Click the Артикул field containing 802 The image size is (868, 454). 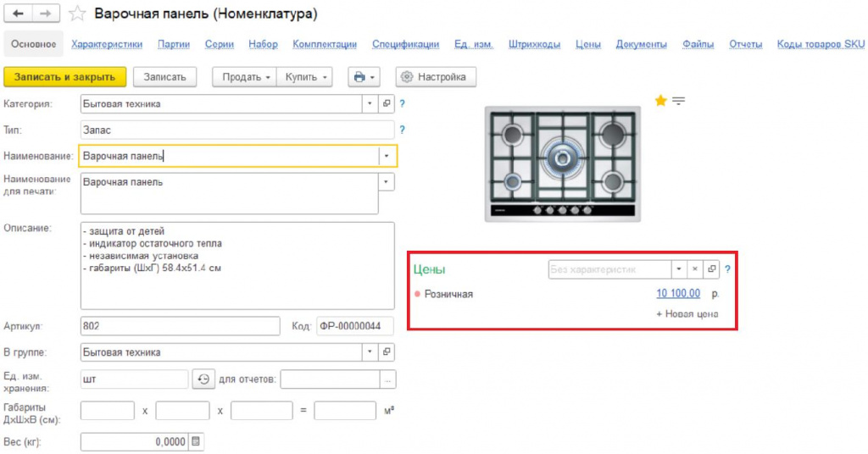click(180, 326)
